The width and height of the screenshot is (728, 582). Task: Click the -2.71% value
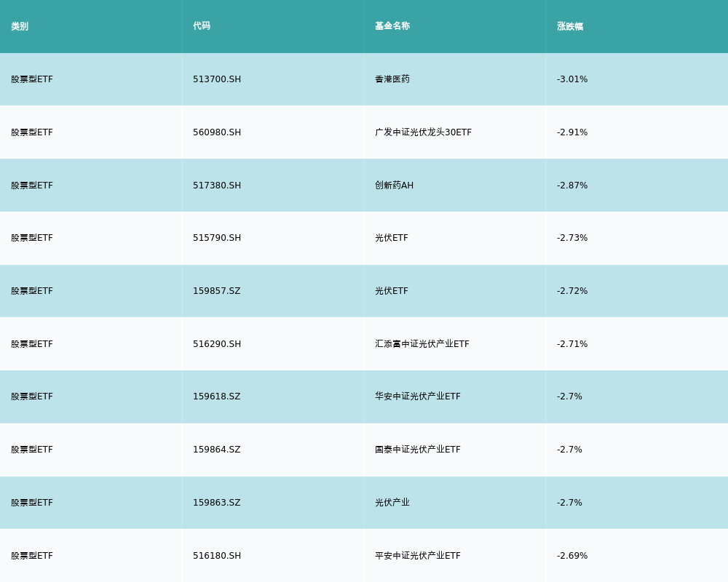[572, 344]
